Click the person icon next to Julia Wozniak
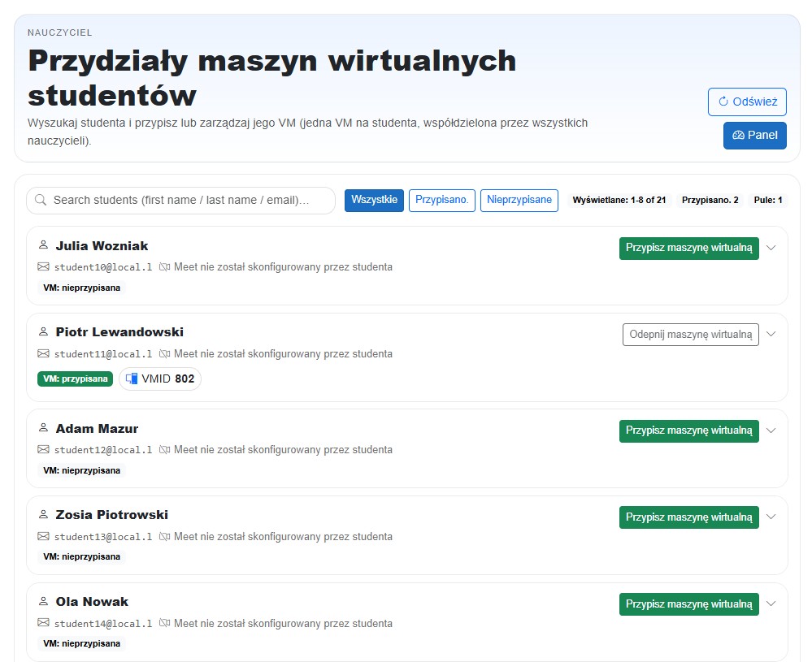812x662 pixels. (43, 245)
